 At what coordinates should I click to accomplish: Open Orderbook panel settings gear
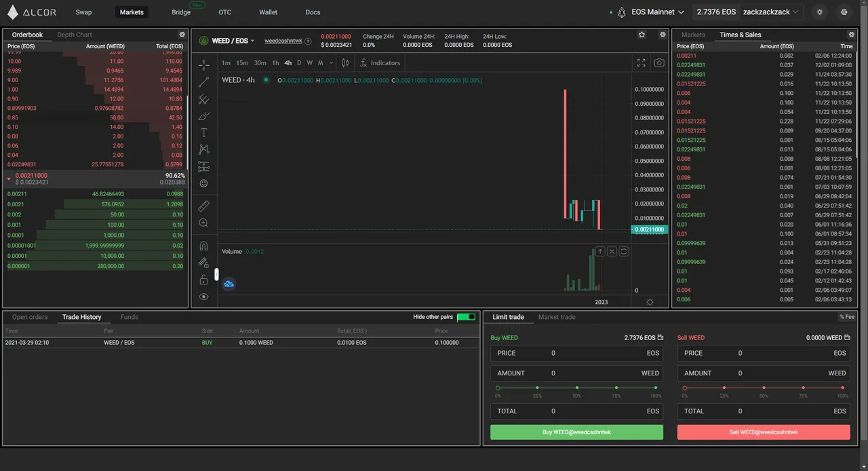tap(182, 35)
